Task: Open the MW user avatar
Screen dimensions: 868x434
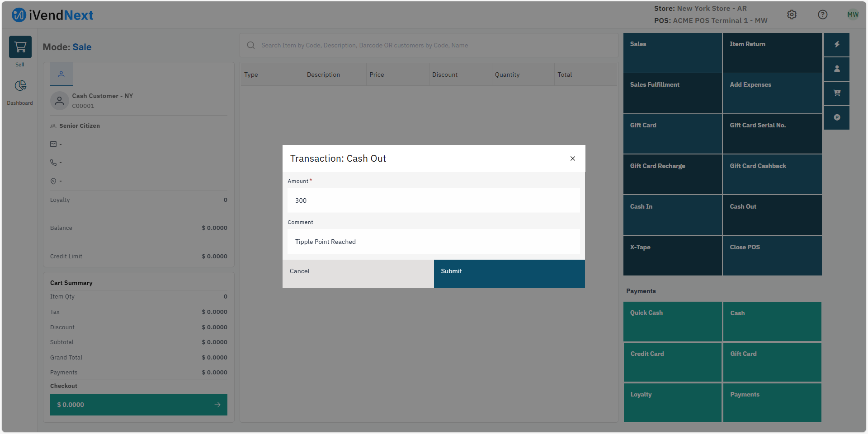Action: tap(853, 14)
